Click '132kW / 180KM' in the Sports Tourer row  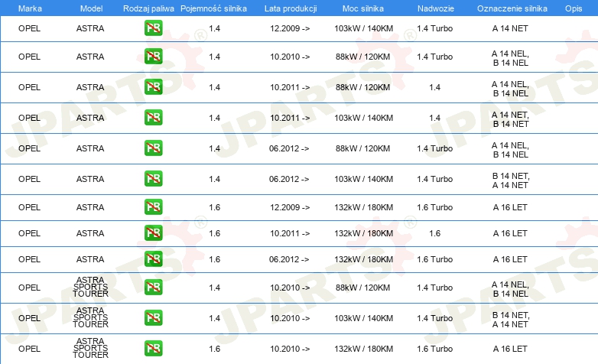pos(363,349)
